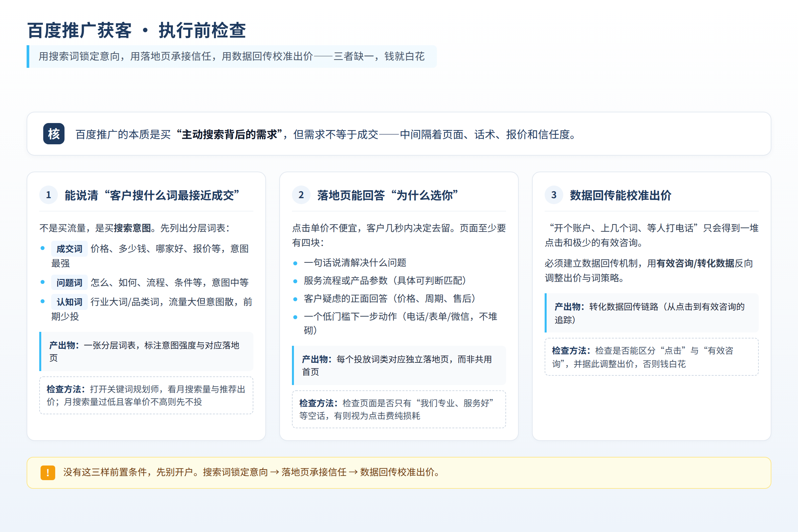This screenshot has width=798, height=532.
Task: Click heading 数据回传能校准出价
Action: point(620,195)
